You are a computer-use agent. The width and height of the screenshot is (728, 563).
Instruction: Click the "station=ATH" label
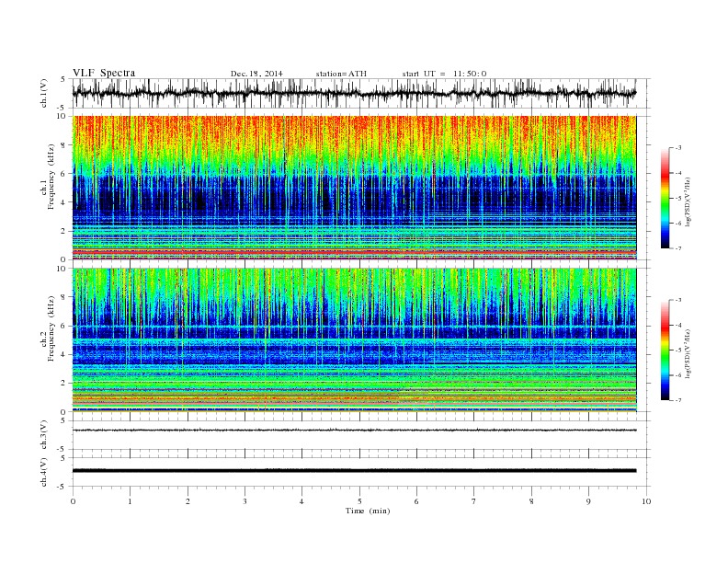[341, 74]
